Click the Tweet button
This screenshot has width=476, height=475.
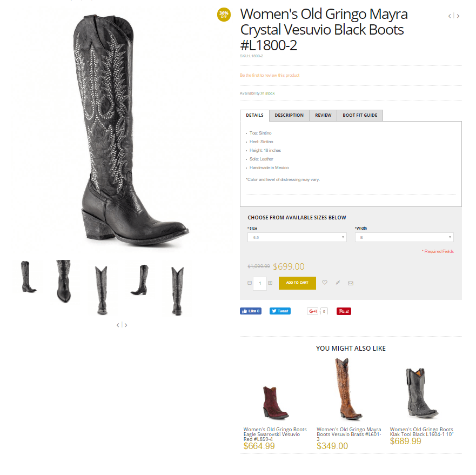[280, 311]
